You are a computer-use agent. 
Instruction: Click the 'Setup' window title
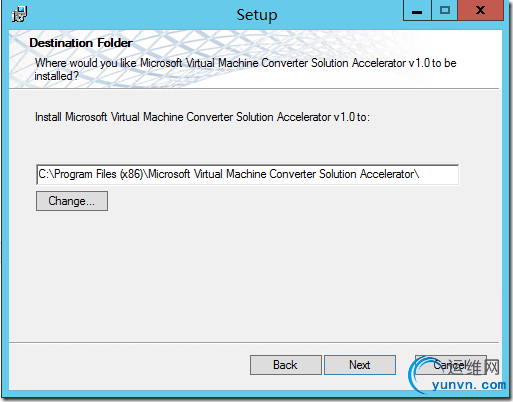[x=257, y=15]
